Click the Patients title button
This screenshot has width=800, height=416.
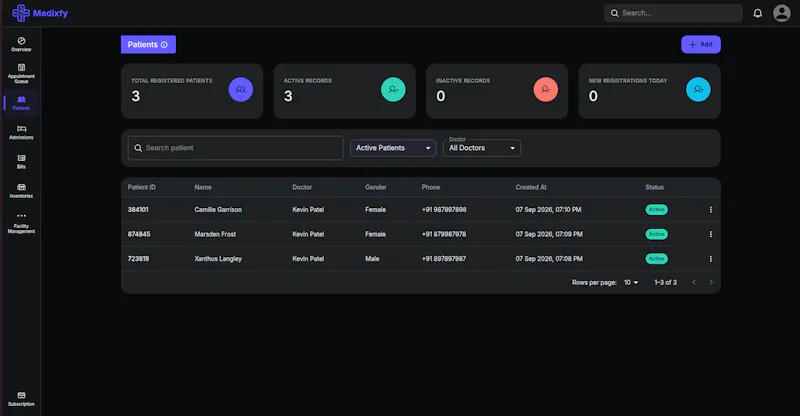[148, 44]
